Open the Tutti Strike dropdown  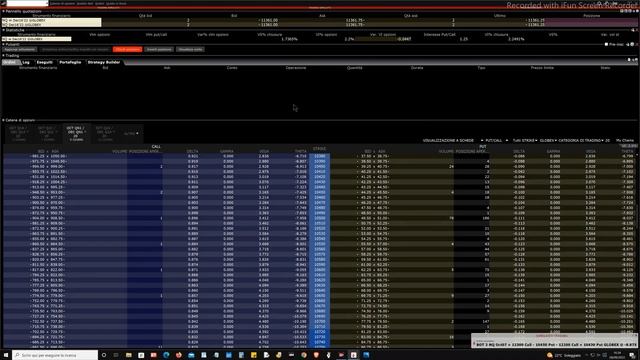(525, 140)
